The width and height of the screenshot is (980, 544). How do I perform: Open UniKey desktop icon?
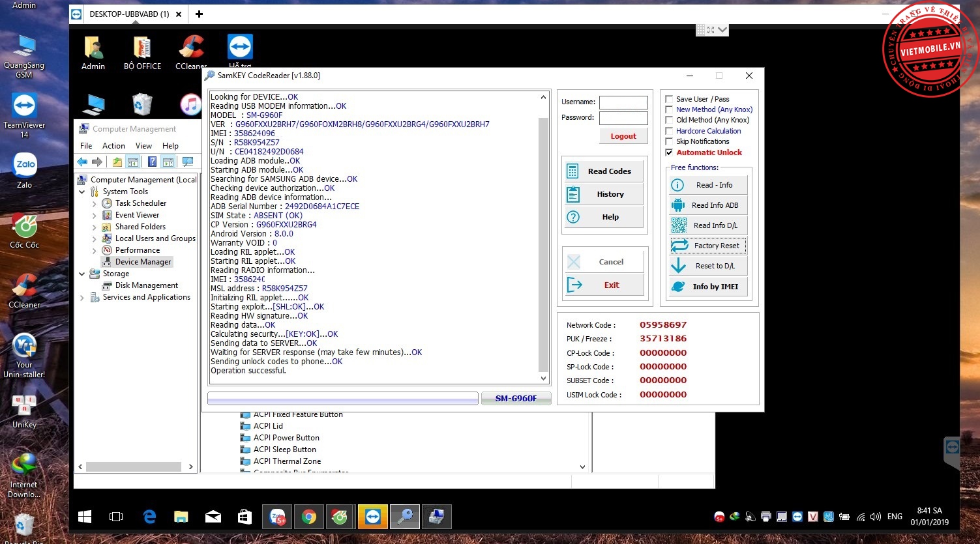tap(25, 411)
